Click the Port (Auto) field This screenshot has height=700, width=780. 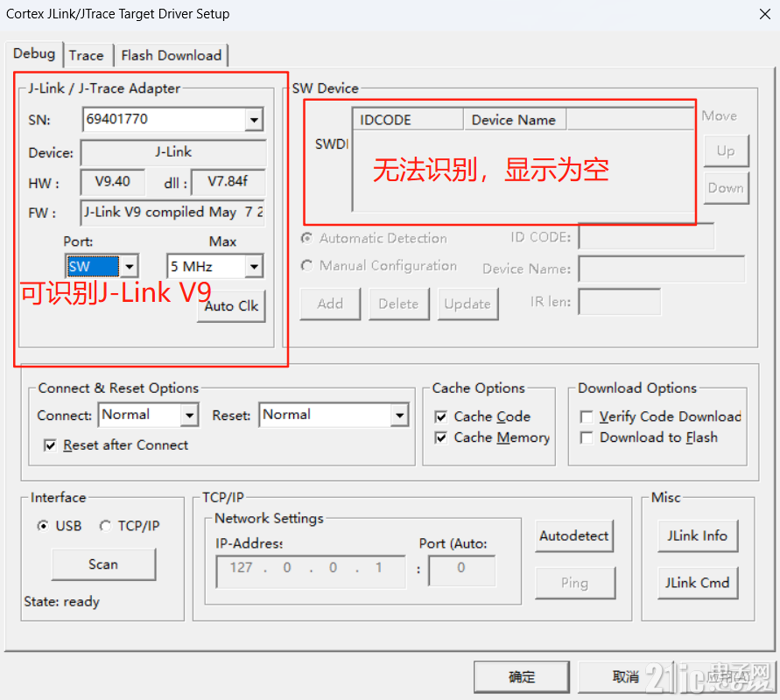pos(461,571)
